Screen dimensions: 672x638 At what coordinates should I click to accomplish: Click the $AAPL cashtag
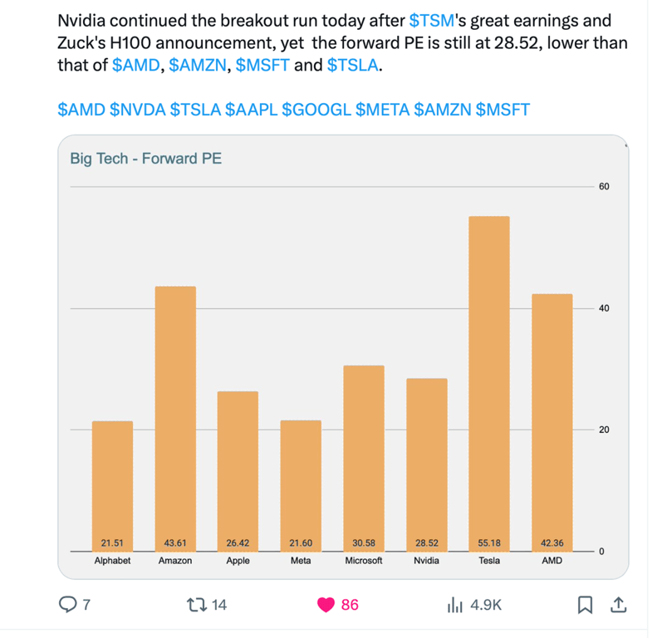252,110
